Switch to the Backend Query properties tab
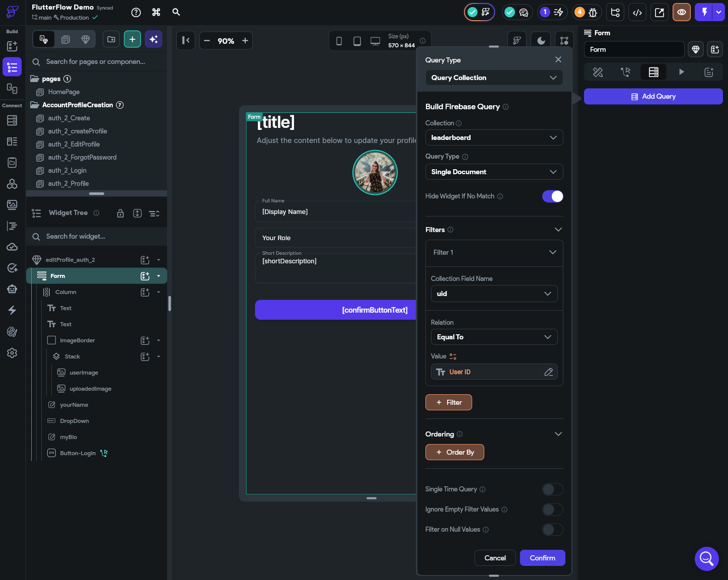728x580 pixels. (653, 72)
